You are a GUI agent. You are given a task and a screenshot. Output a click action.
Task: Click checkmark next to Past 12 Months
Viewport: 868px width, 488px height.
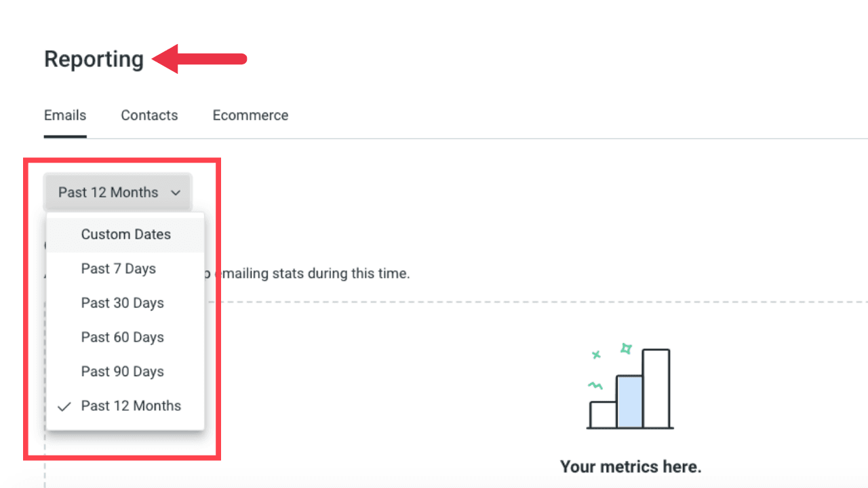pos(64,407)
